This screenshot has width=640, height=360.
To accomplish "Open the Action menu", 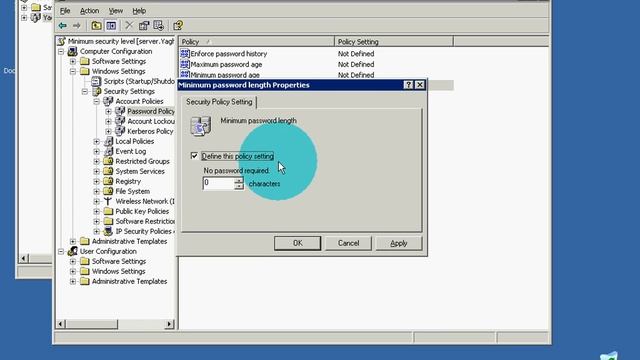I will 89,11.
